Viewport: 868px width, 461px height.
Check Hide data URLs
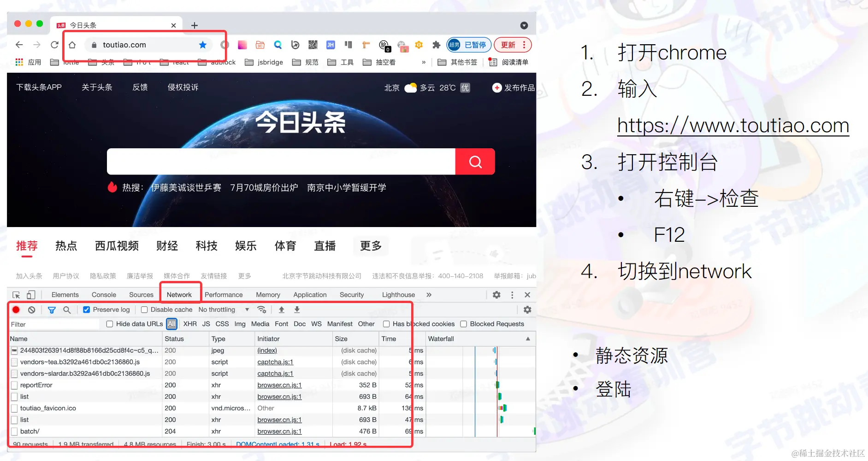point(109,324)
